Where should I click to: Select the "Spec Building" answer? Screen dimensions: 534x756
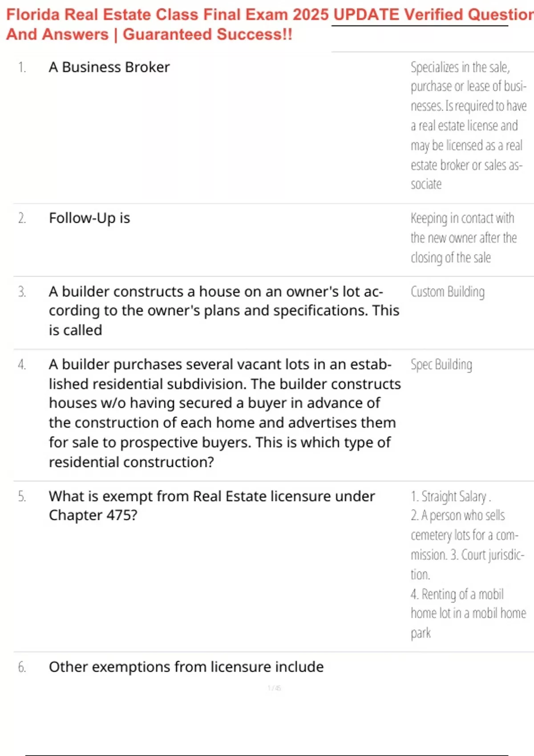pyautogui.click(x=441, y=365)
